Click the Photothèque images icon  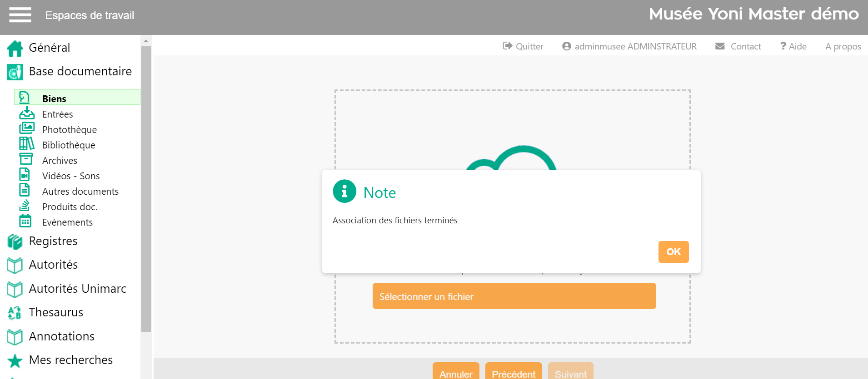point(26,128)
